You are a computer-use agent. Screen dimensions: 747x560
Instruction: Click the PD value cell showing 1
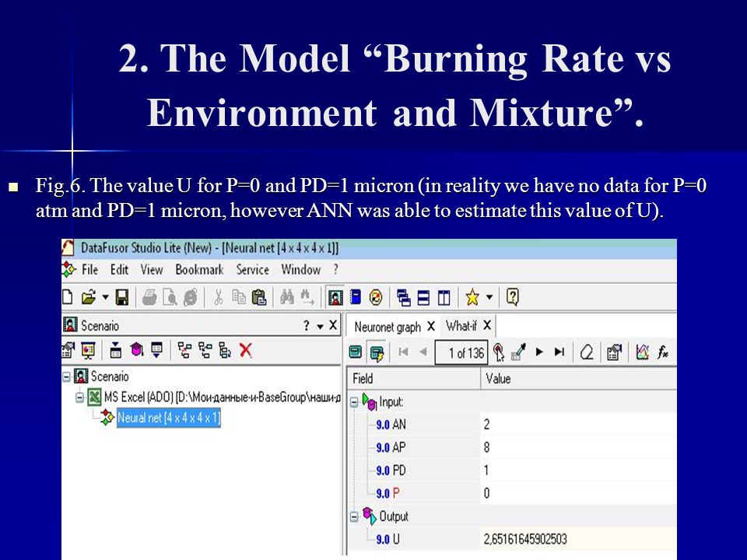coord(578,470)
